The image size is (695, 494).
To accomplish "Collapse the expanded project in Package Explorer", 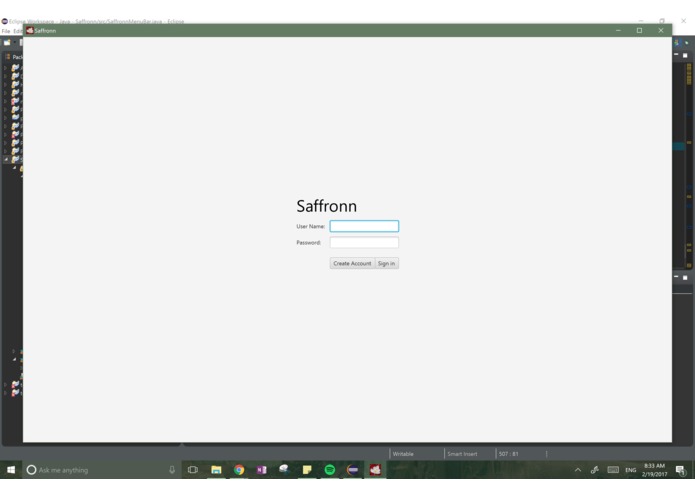I will click(x=6, y=159).
